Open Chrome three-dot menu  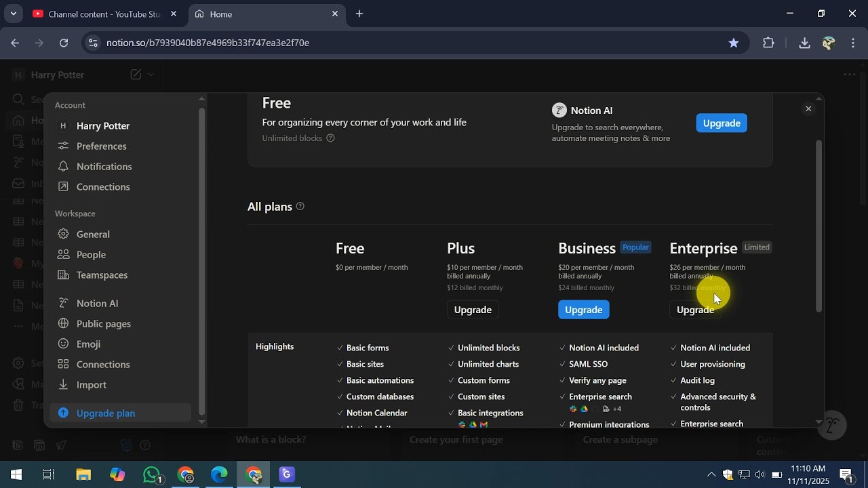click(x=853, y=43)
